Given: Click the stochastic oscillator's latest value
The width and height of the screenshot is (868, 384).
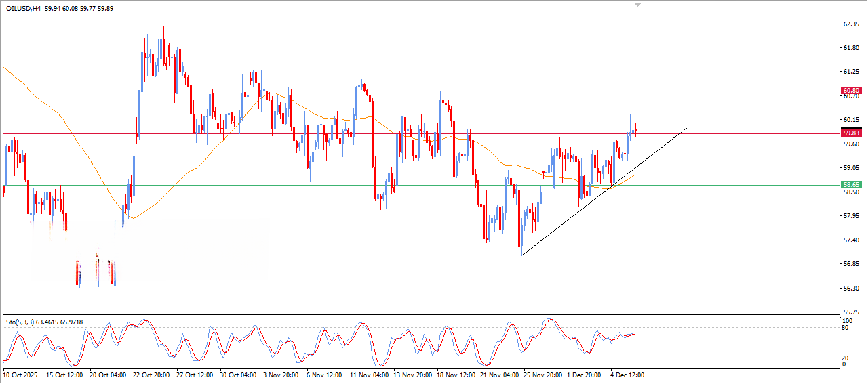Looking at the screenshot, I should [x=634, y=334].
